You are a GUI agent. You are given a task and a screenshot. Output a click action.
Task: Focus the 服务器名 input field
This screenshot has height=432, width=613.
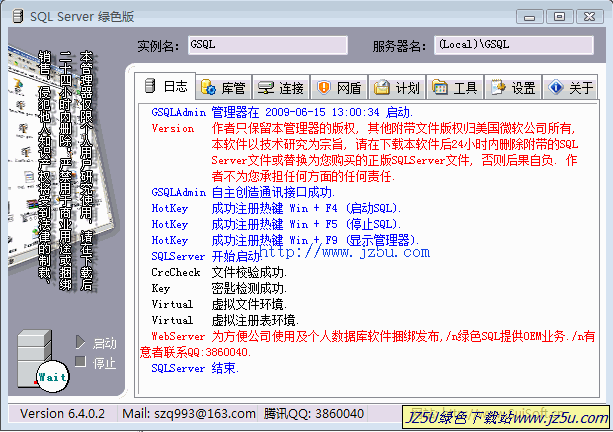(x=514, y=45)
